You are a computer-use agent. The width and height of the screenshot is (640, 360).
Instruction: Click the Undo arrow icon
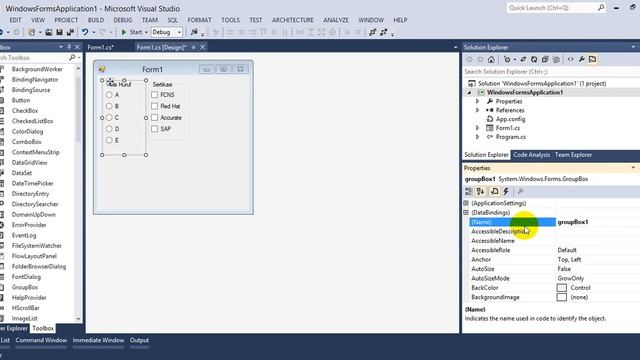coord(84,32)
